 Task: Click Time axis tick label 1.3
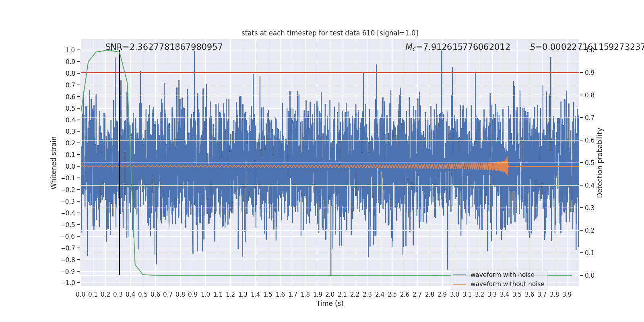[x=243, y=295]
